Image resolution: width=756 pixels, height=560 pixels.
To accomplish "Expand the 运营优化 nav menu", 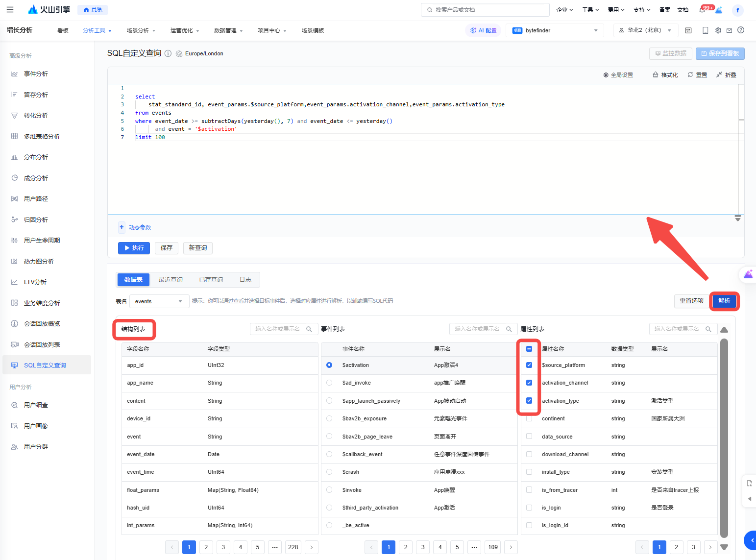I will [x=185, y=30].
